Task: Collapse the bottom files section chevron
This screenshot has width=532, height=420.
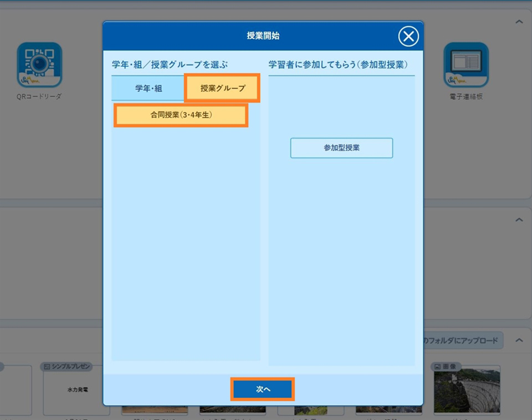Action: tap(519, 340)
